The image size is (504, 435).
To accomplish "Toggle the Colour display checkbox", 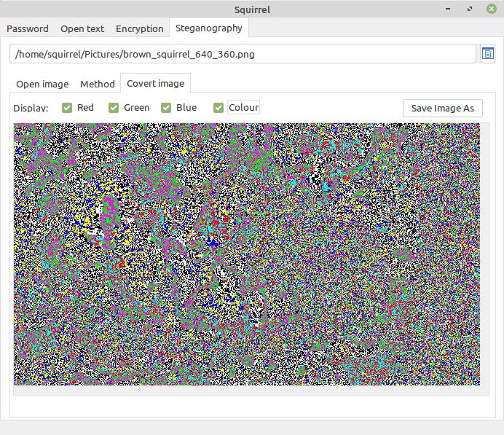I will (x=218, y=108).
